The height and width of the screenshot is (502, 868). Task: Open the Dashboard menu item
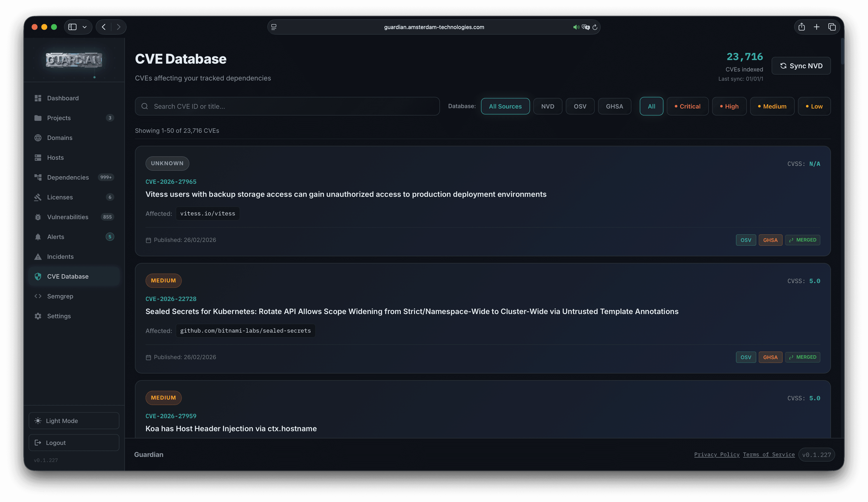click(x=74, y=98)
